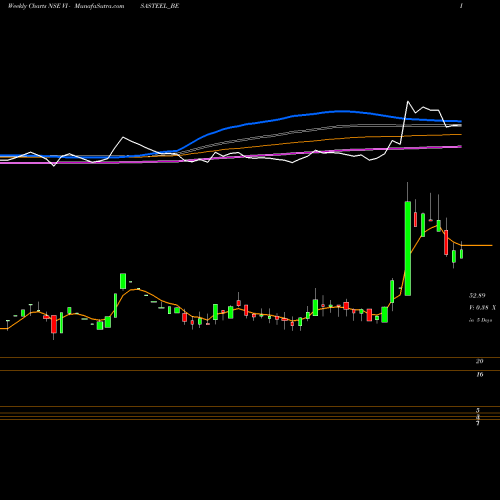Viewport: 500px width, 500px height.
Task: Click the SASTEEL_BE ticker symbol text
Action: [160, 6]
